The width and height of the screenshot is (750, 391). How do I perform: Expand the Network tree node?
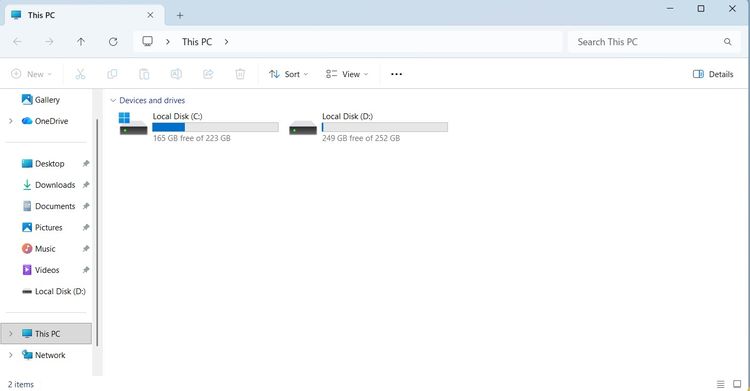click(x=11, y=355)
